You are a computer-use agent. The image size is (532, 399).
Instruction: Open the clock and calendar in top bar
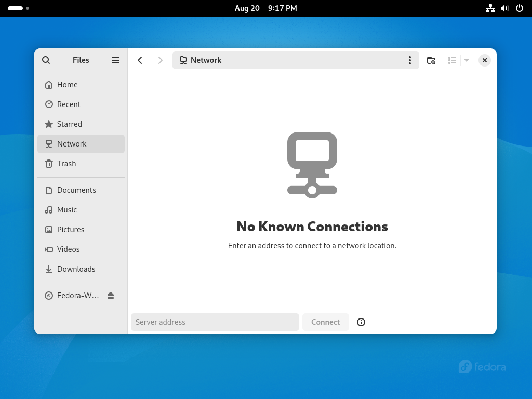point(265,8)
